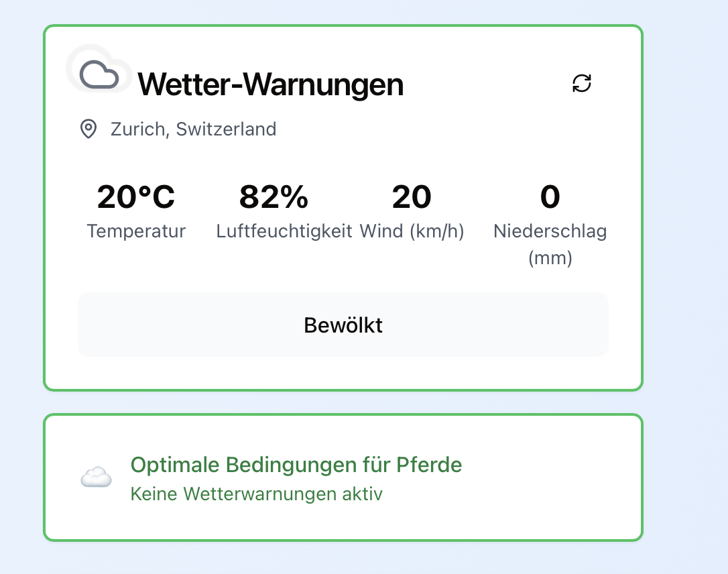Click the Niederschlag (mm) label

coord(550,244)
